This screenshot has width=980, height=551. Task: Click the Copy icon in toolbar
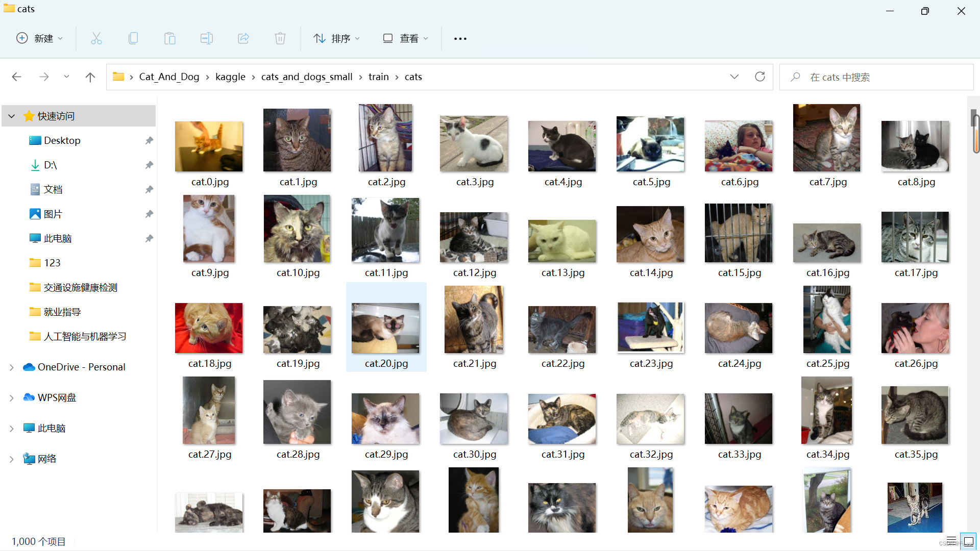[133, 38]
